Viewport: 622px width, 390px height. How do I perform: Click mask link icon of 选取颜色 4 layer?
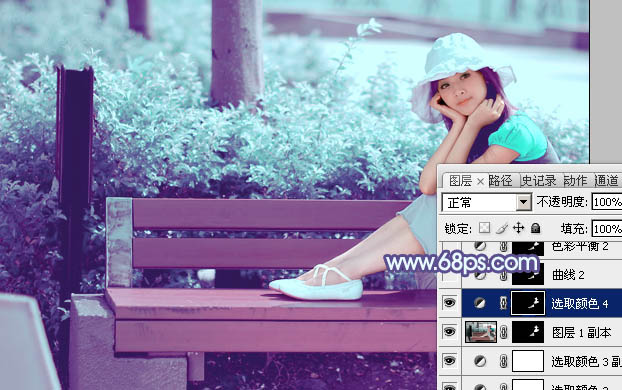(x=503, y=304)
